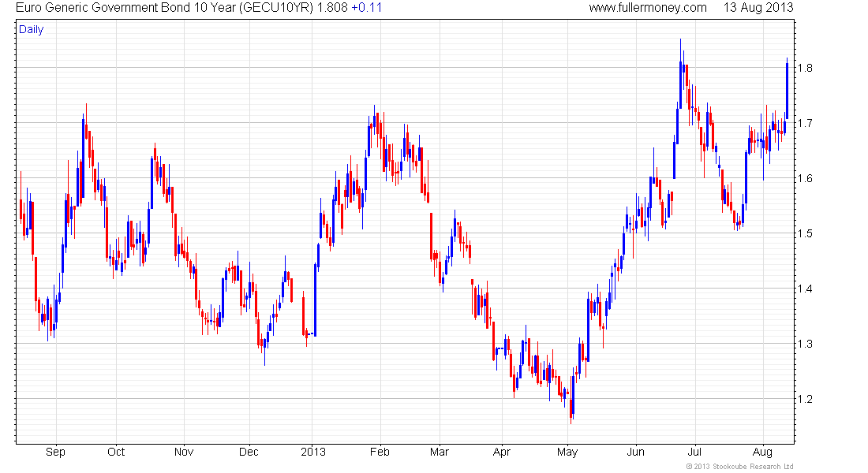
Task: Click the change value '+0.11'
Action: point(366,8)
